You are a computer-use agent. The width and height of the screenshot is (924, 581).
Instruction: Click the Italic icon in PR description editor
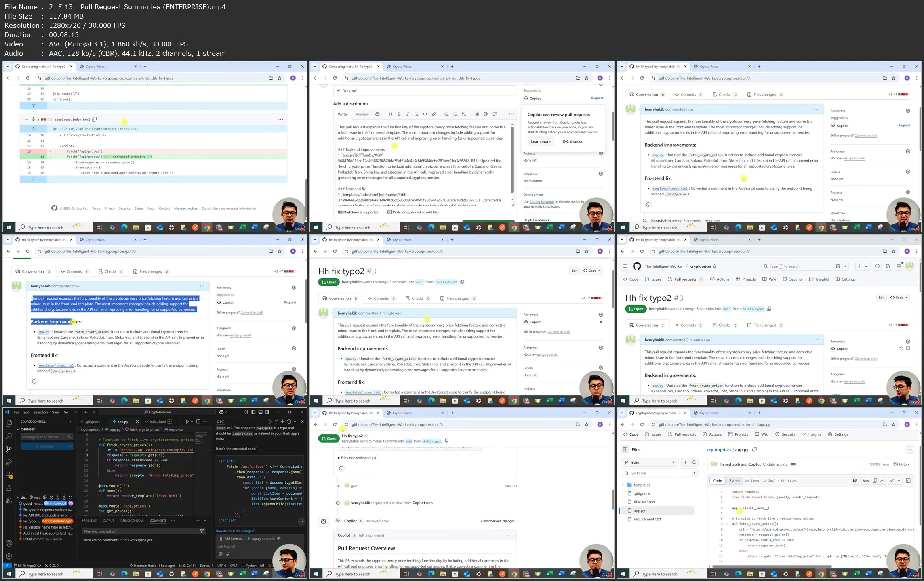[407, 114]
